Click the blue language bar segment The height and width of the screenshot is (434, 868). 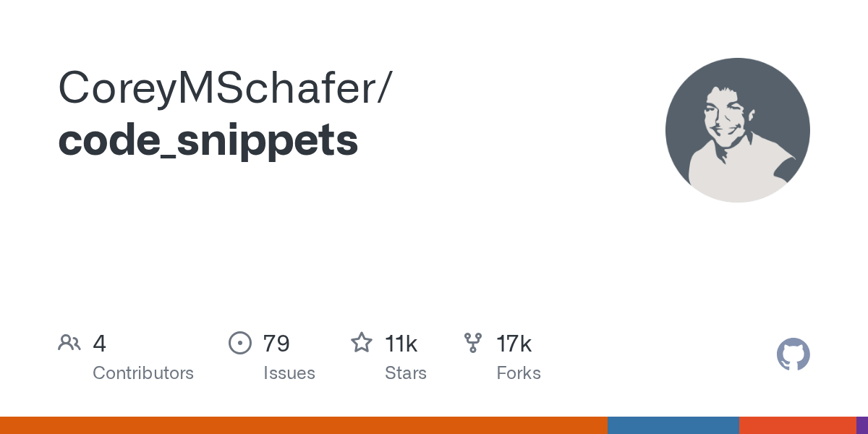pos(673,425)
